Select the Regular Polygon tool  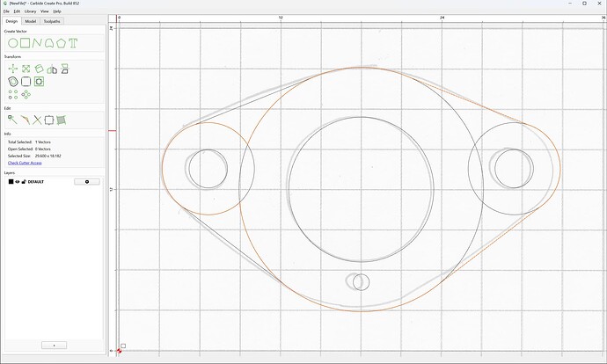tap(61, 43)
